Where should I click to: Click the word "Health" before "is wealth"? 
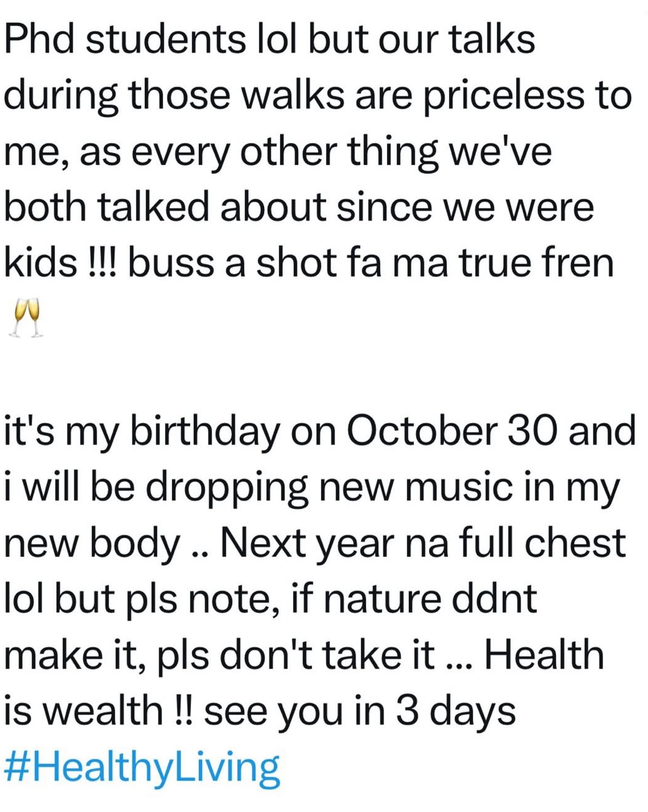coord(544,655)
